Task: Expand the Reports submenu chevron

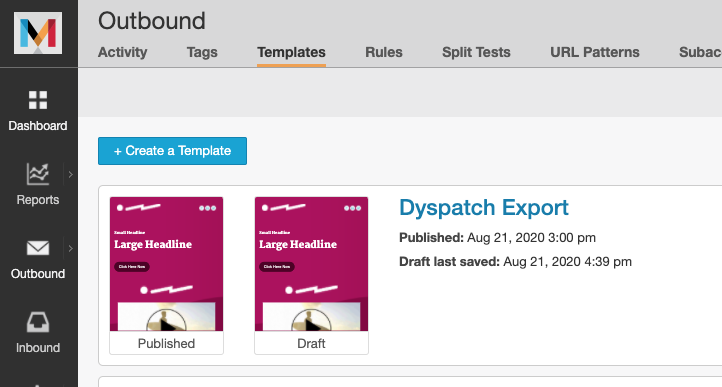Action: (70, 174)
